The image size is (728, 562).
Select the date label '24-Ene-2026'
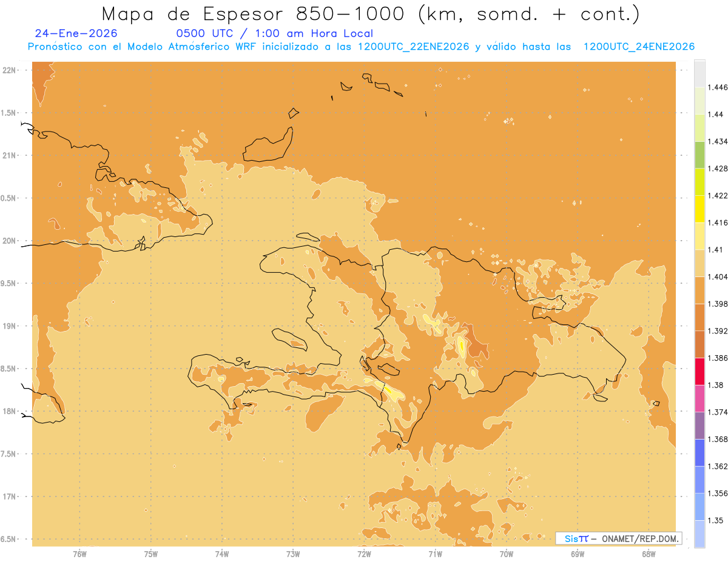point(76,34)
